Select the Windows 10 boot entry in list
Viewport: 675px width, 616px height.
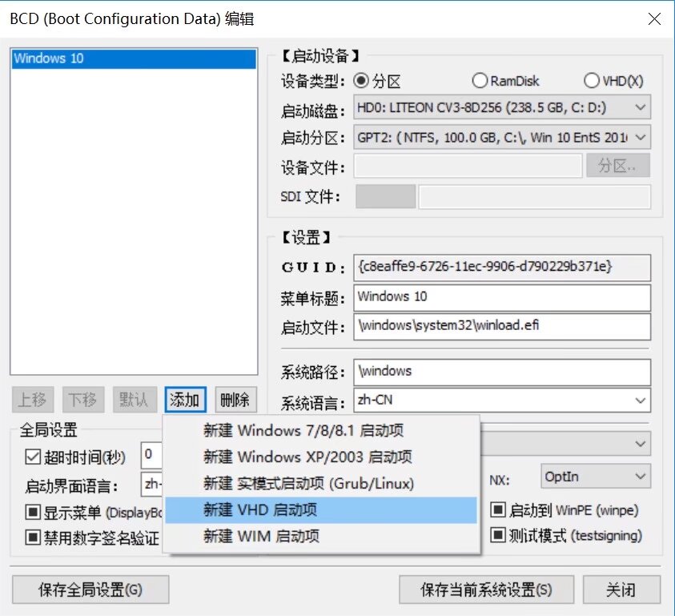coord(134,58)
